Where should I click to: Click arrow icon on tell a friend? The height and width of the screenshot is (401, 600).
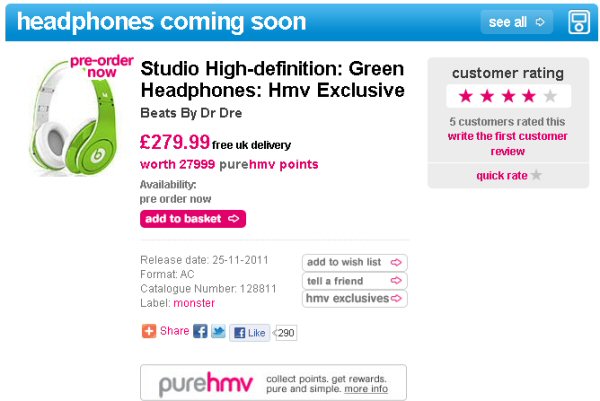(x=396, y=280)
